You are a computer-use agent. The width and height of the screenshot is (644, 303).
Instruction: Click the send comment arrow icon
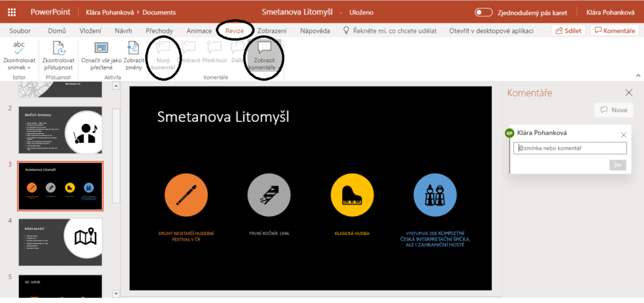(x=618, y=165)
